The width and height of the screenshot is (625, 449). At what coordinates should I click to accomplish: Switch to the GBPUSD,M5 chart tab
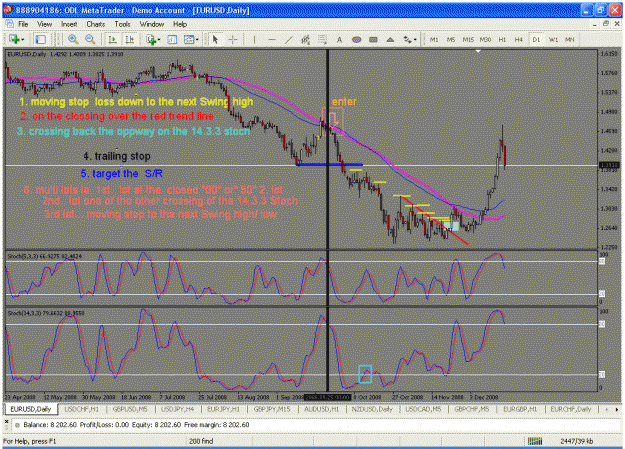[x=130, y=409]
